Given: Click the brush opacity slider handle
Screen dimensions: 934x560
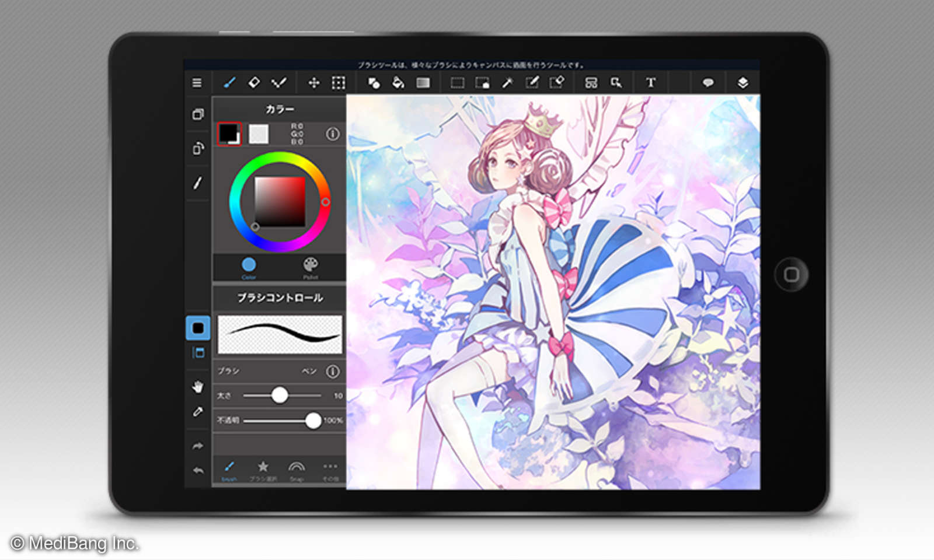Looking at the screenshot, I should 313,421.
